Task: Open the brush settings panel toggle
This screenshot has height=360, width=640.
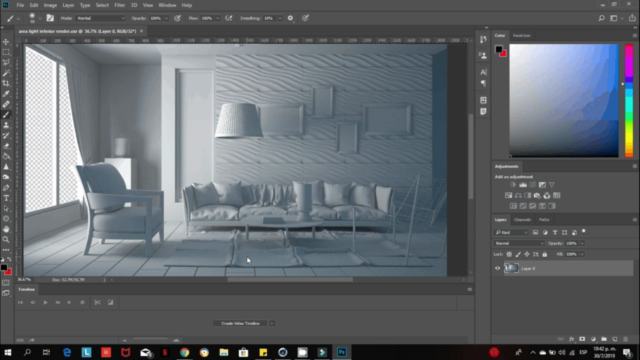Action: (x=50, y=18)
